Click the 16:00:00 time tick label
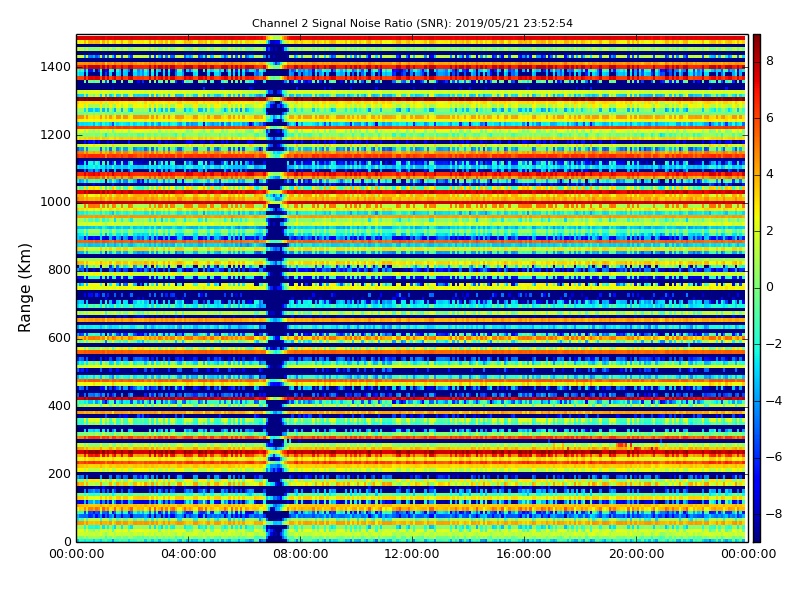This screenshot has height=600, width=800. (524, 554)
